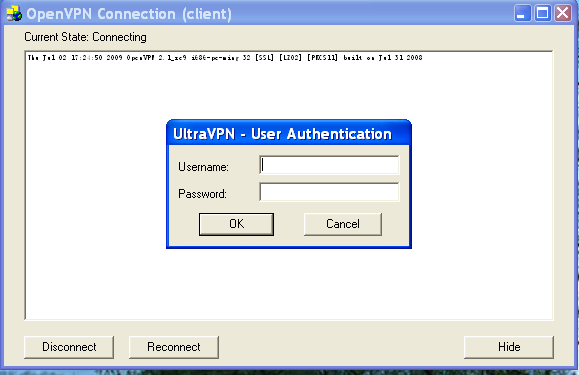This screenshot has width=579, height=375.
Task: Click the OpenVPN icon in title bar
Action: 14,14
